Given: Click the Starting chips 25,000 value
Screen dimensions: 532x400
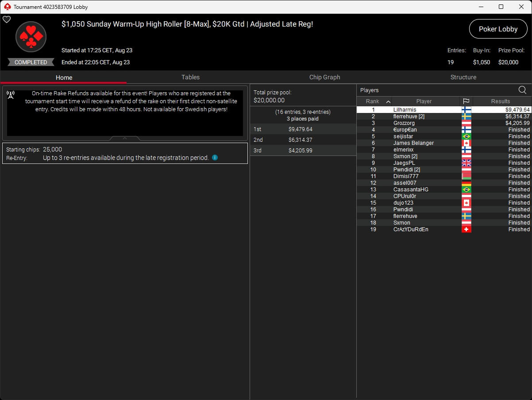Looking at the screenshot, I should pos(52,150).
